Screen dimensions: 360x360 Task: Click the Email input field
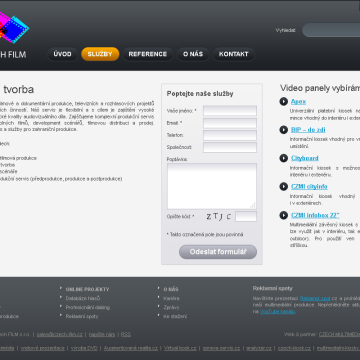(x=230, y=123)
